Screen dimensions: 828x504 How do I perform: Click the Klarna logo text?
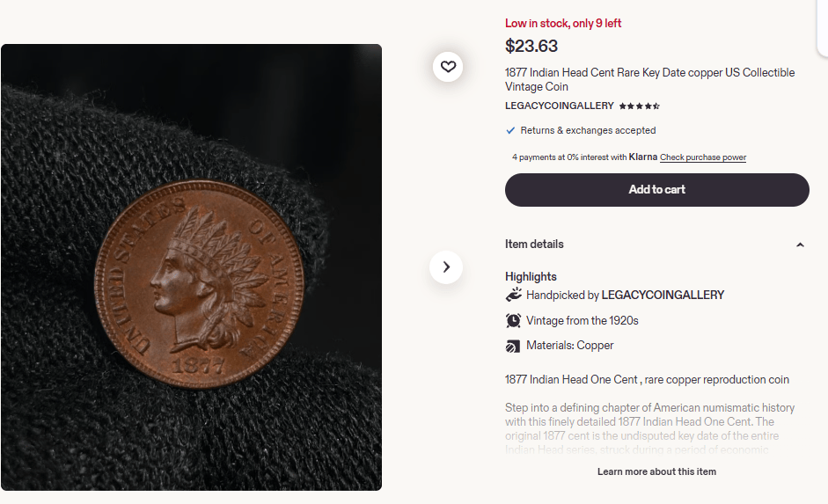coord(642,157)
